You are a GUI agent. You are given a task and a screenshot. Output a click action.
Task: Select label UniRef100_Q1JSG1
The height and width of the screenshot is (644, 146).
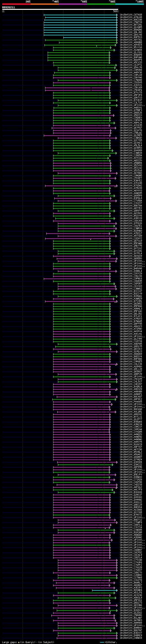[131, 53]
